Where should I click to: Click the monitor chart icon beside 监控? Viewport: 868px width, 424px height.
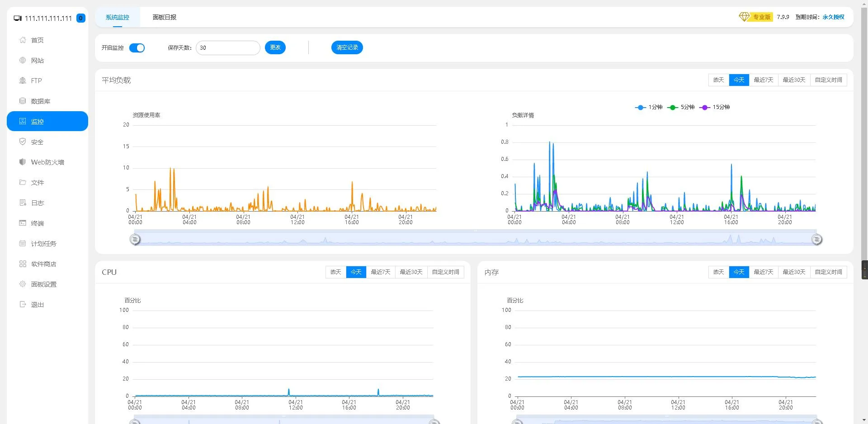[23, 122]
